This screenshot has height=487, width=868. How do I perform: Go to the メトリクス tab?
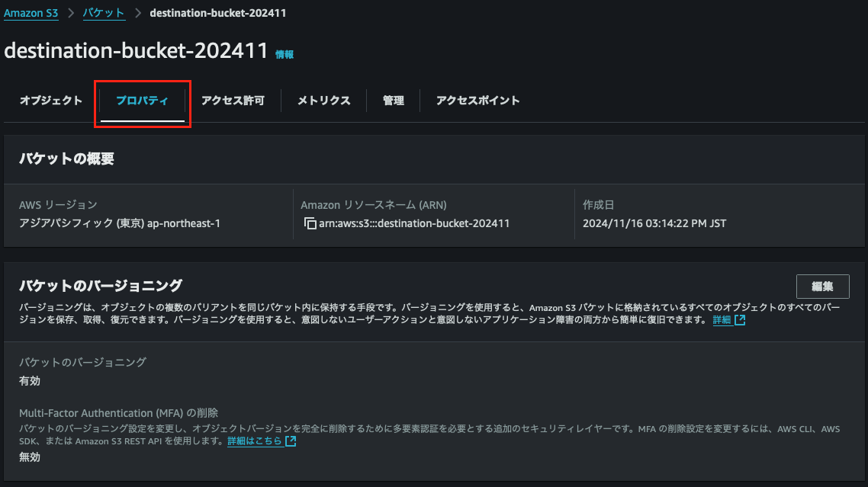(324, 101)
